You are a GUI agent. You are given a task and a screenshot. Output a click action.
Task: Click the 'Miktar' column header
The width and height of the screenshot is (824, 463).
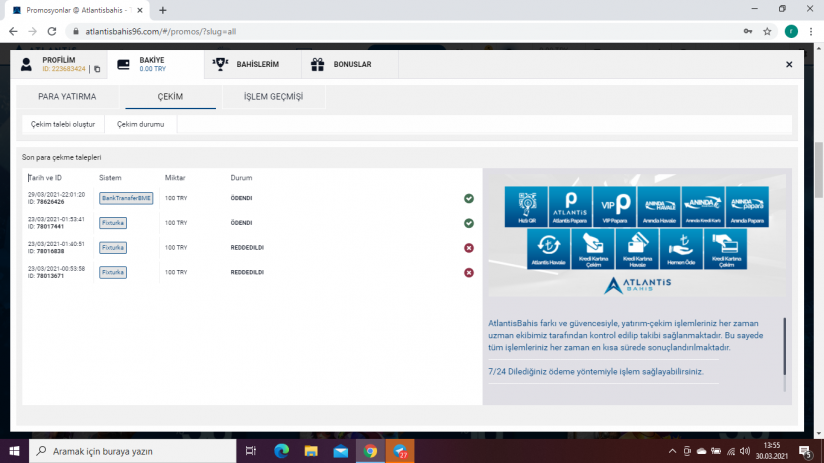click(x=175, y=178)
